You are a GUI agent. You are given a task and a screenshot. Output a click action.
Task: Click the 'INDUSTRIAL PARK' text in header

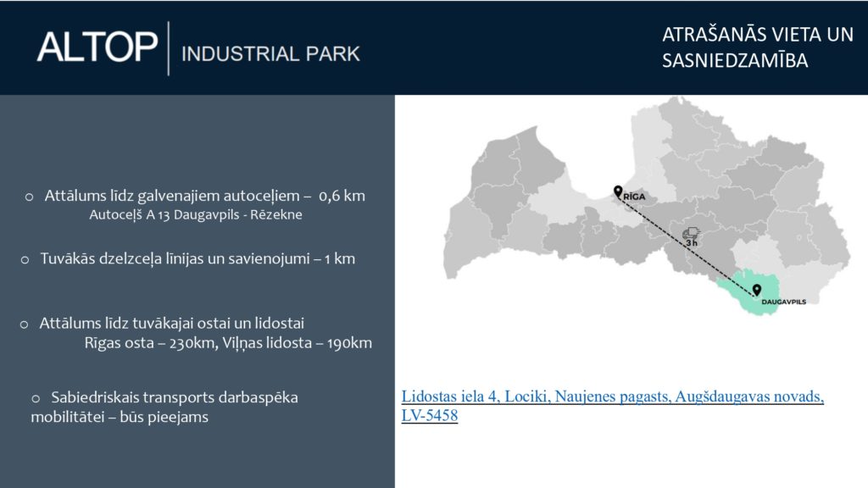[270, 53]
